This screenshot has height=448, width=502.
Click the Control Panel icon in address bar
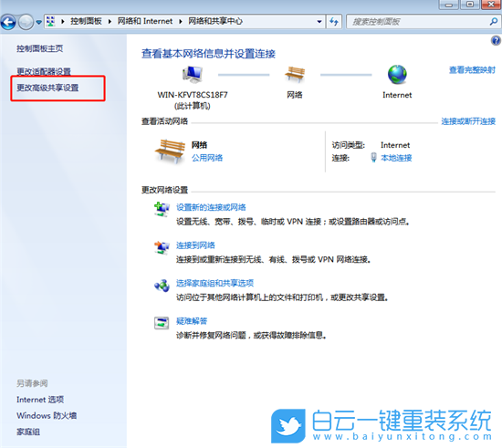(x=50, y=21)
